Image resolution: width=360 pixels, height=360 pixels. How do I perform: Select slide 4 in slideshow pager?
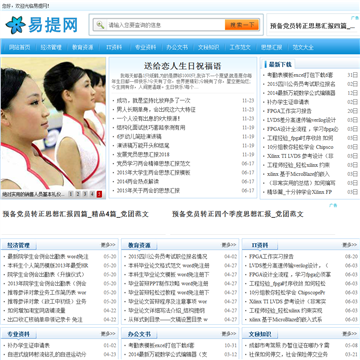[92, 194]
